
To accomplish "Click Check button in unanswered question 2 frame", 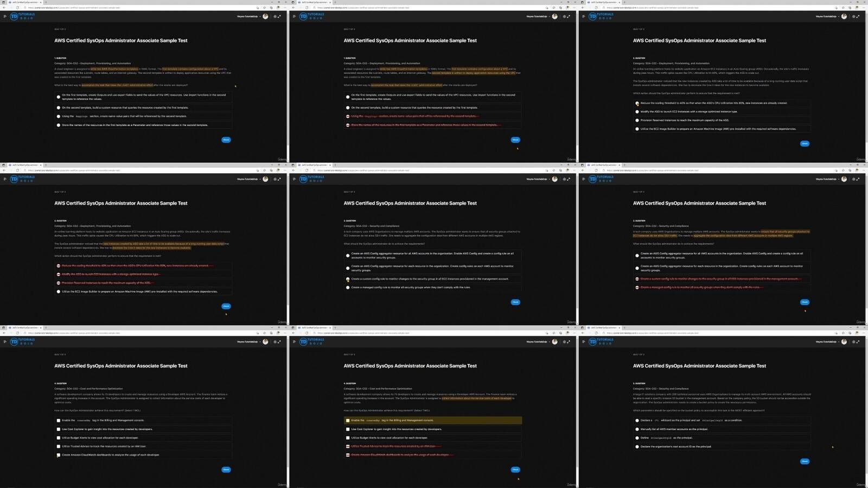I will pos(805,143).
